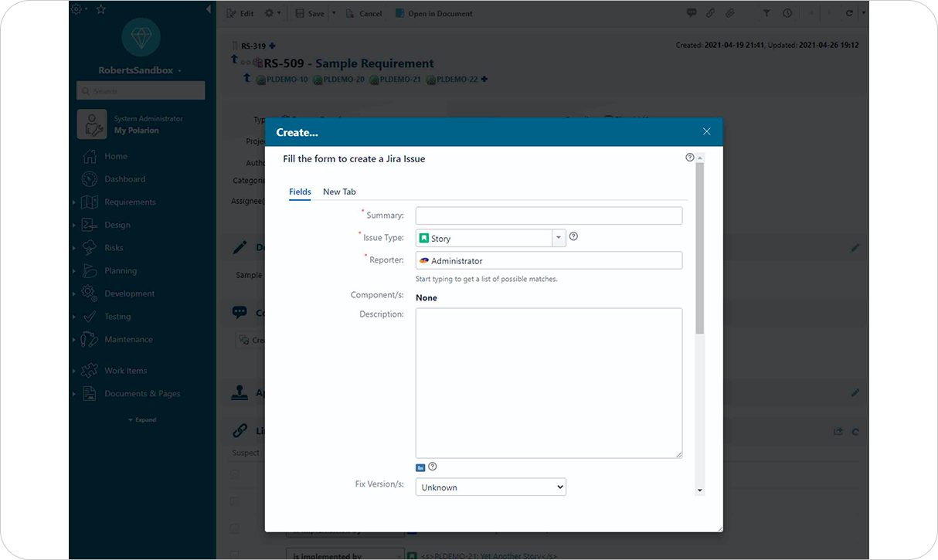The height and width of the screenshot is (560, 938).
Task: Collapse the sidebar with the left arrow
Action: coord(209,10)
